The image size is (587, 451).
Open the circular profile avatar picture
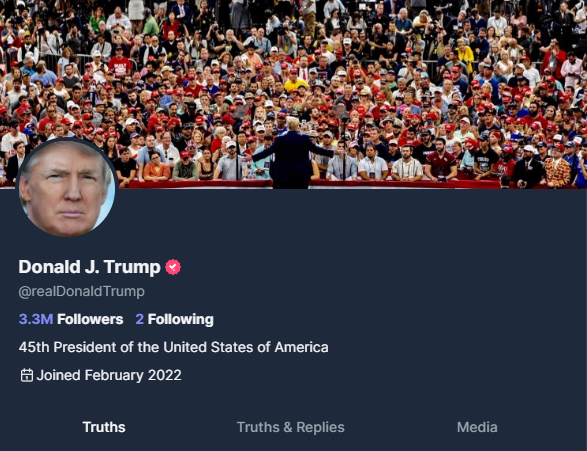click(x=67, y=188)
